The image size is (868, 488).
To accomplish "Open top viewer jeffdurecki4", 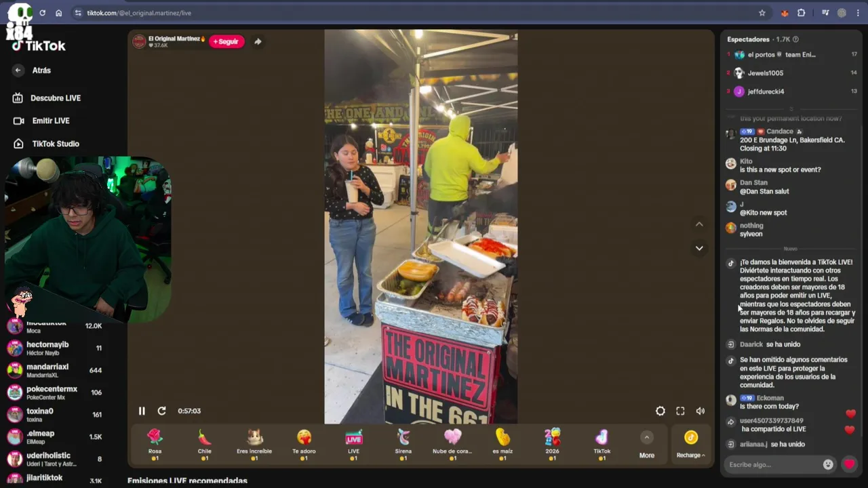I will tap(791, 91).
